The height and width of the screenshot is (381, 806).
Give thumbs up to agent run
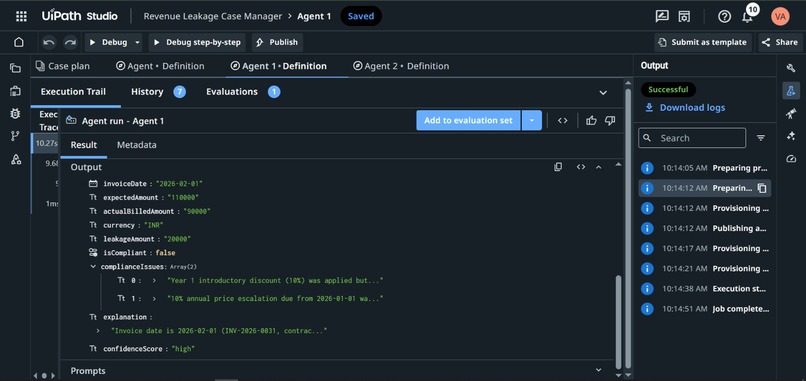pyautogui.click(x=591, y=121)
